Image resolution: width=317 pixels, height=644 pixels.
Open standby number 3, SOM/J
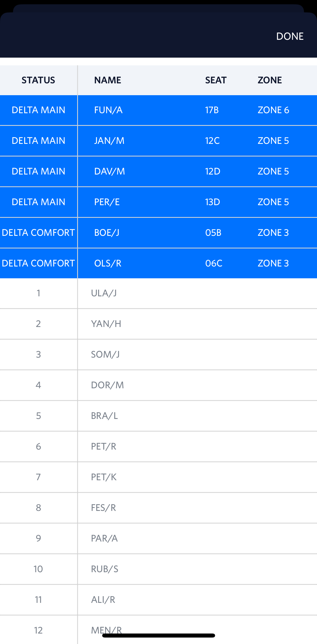(158, 354)
